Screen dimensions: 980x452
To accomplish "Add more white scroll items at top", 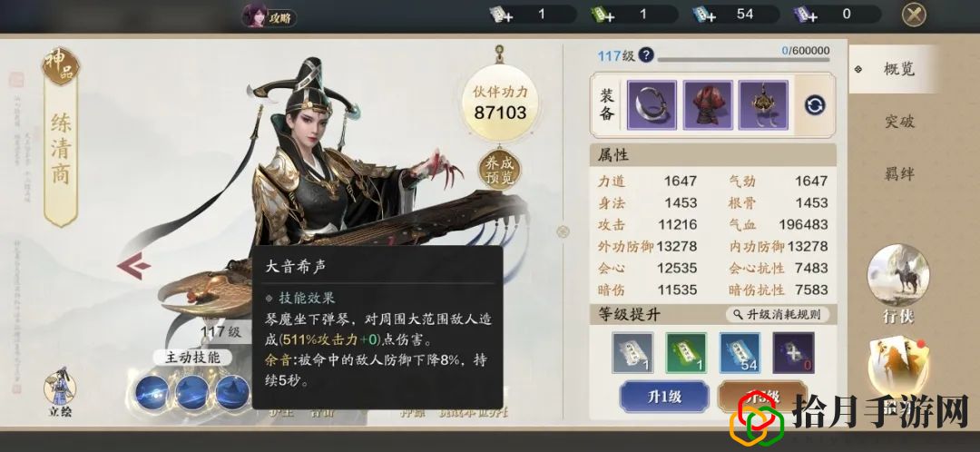I will click(x=502, y=15).
